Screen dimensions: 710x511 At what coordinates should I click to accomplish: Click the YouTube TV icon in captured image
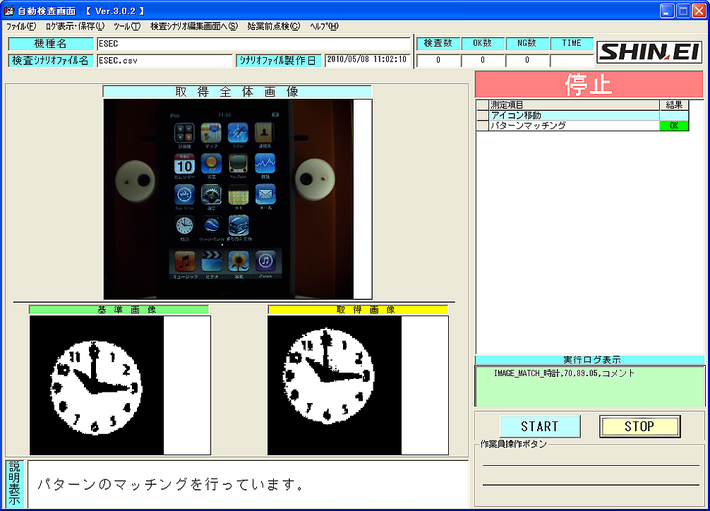(x=238, y=164)
